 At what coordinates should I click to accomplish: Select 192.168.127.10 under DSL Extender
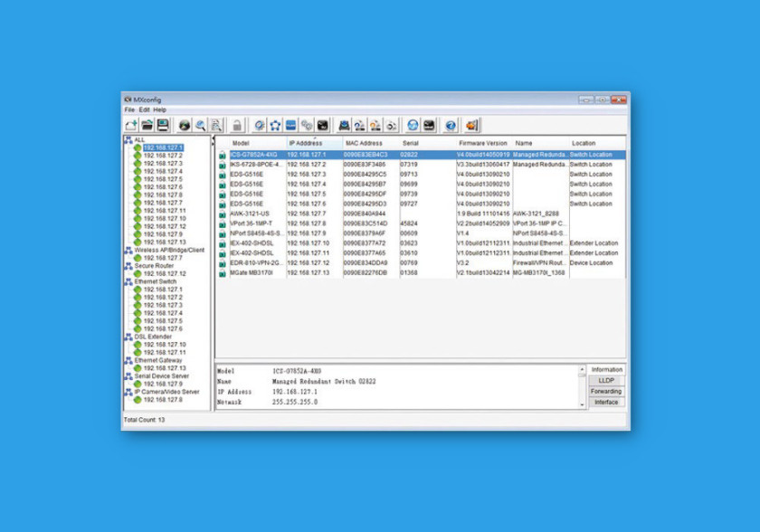tap(165, 345)
